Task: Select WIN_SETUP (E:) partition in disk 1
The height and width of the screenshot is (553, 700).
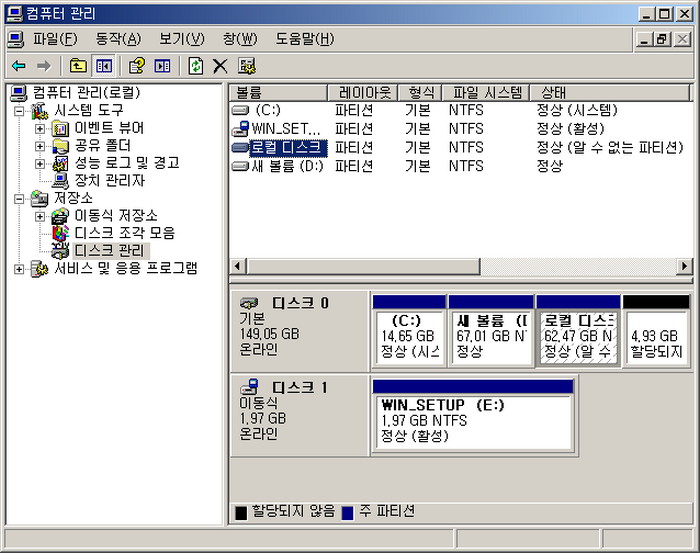Action: pos(472,420)
